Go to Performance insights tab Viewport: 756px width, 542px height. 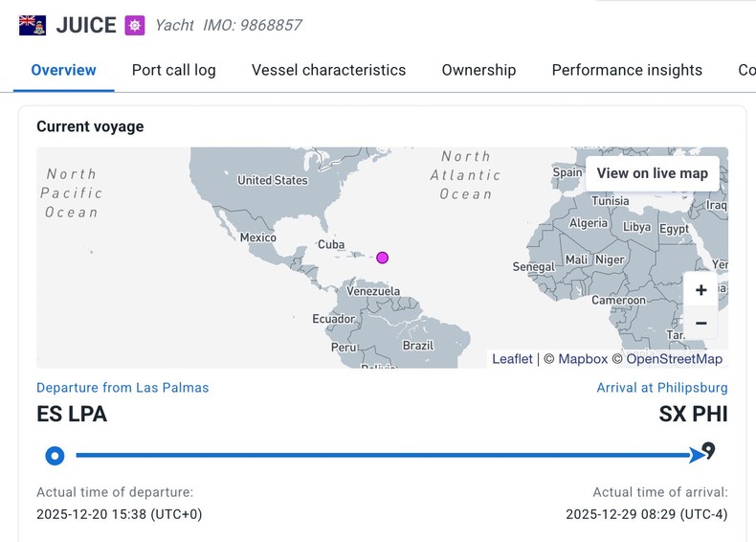pos(627,70)
